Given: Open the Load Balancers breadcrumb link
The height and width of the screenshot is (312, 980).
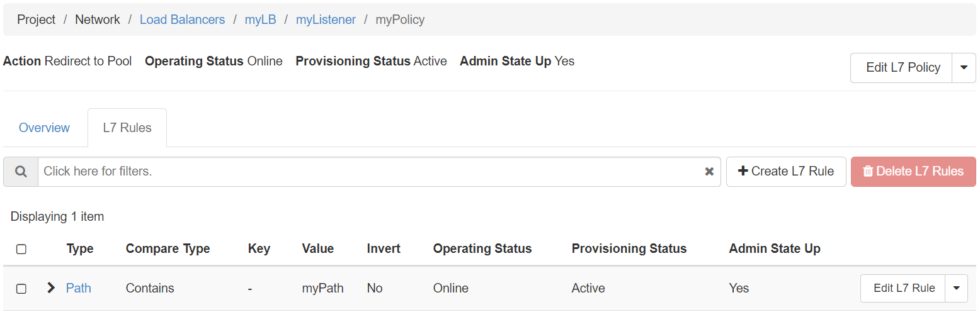Looking at the screenshot, I should pos(182,19).
